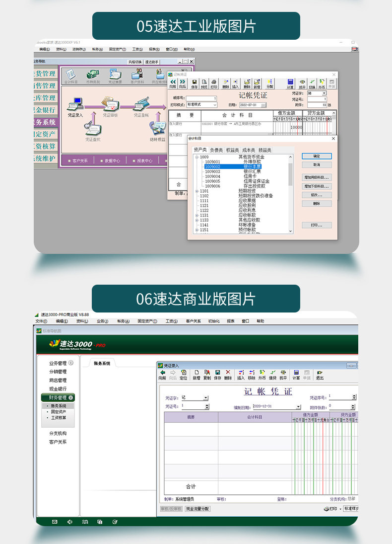Click 现金流量分配 button below voucher
This screenshot has width=392, height=544.
tap(197, 509)
